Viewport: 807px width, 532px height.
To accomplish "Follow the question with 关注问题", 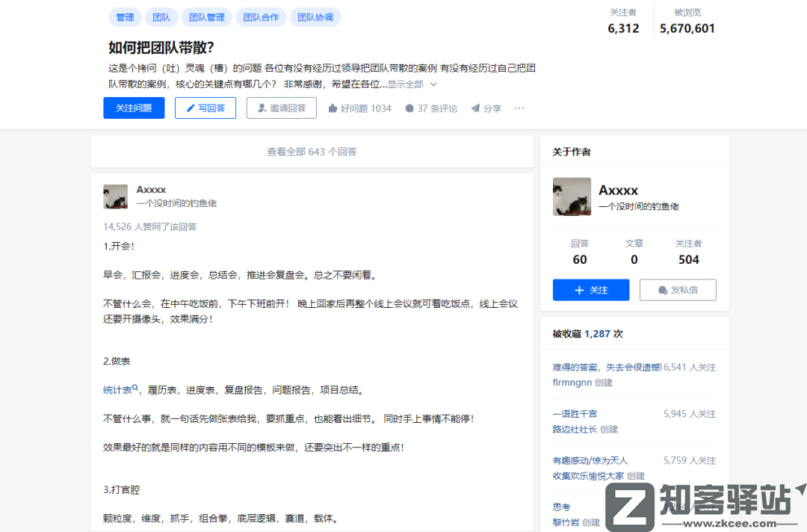I will click(x=134, y=108).
